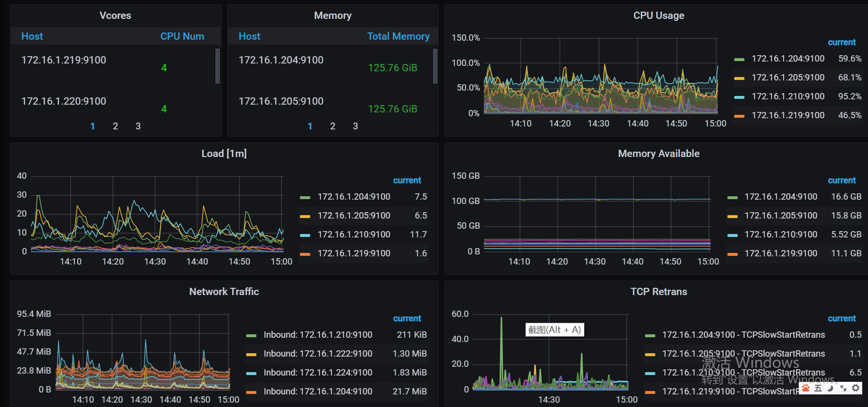
Task: Open the CPU Usage panel title menu
Action: 658,16
